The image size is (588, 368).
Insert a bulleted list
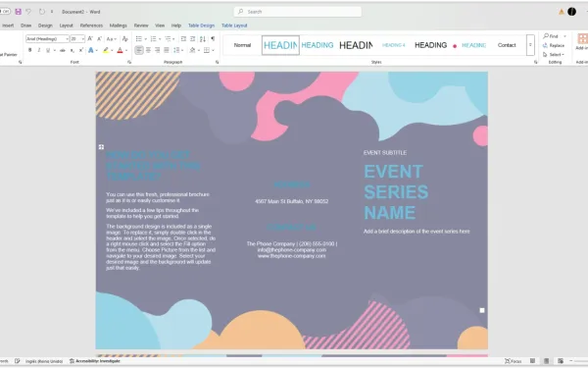tap(139, 38)
